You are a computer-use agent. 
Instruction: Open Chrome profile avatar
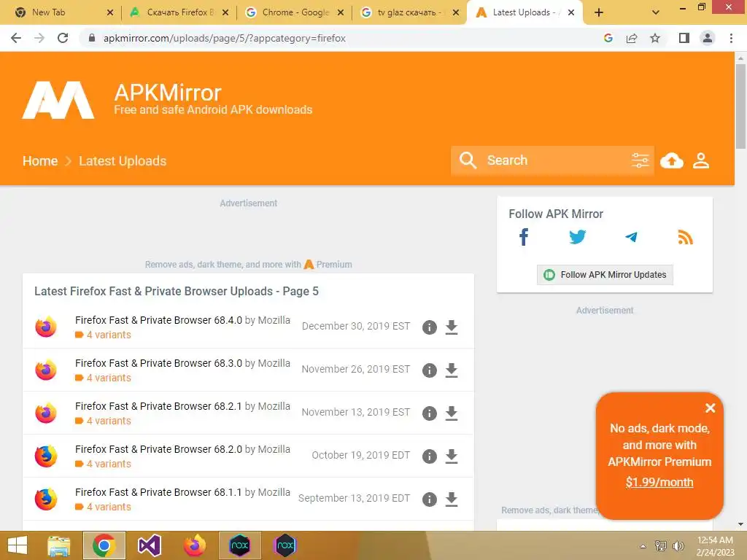[708, 38]
